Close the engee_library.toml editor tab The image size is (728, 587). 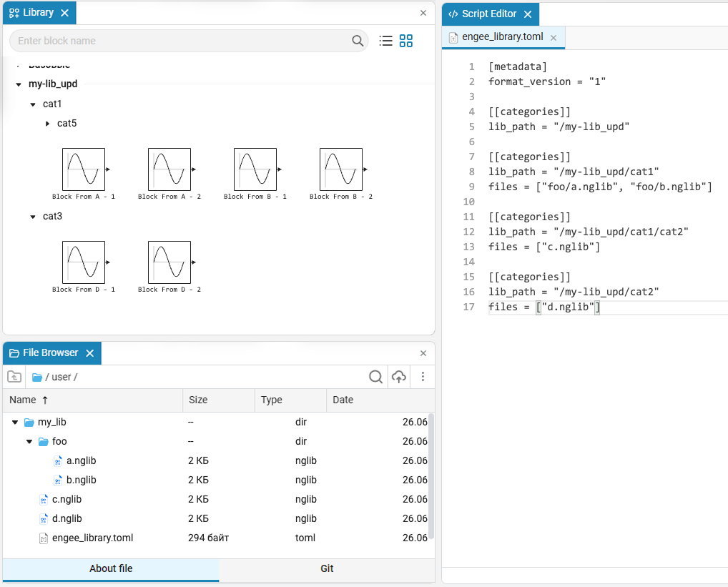pos(554,38)
